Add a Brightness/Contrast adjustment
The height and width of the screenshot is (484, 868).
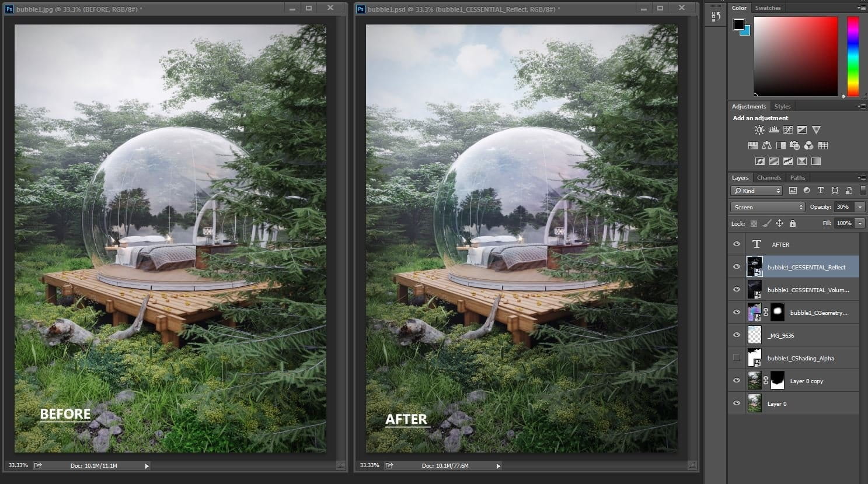(759, 130)
